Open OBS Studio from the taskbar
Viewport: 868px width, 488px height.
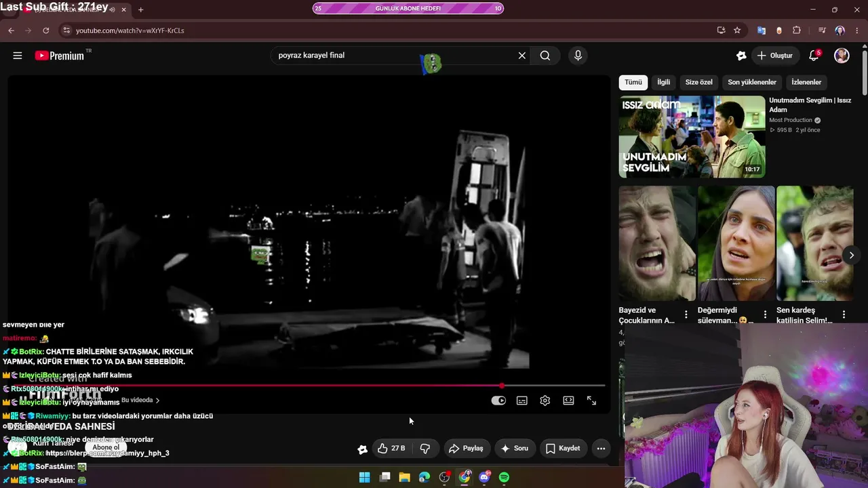[x=444, y=477]
